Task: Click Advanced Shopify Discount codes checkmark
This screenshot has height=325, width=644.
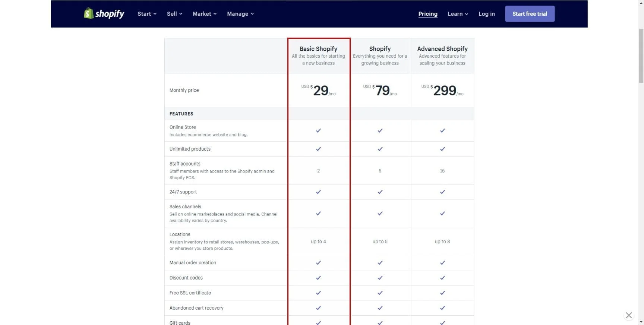Action: 442,278
